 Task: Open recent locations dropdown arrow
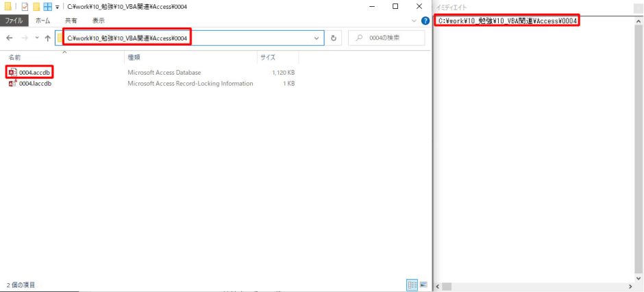(36, 38)
